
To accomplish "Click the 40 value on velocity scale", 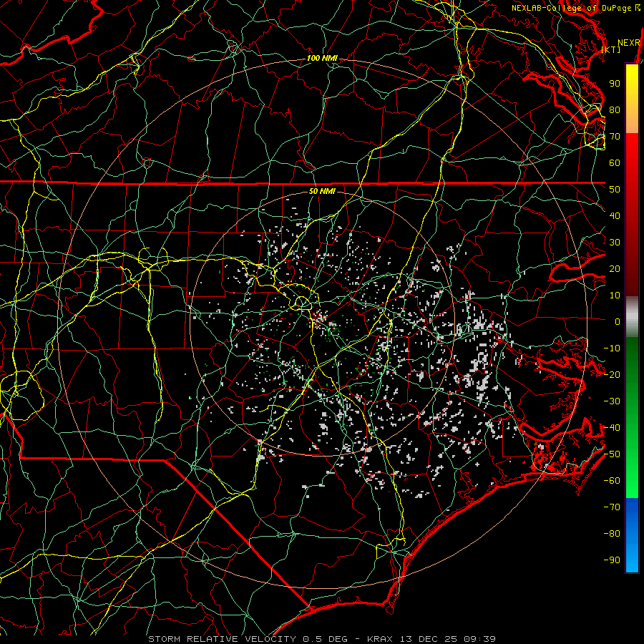I will tap(615, 216).
